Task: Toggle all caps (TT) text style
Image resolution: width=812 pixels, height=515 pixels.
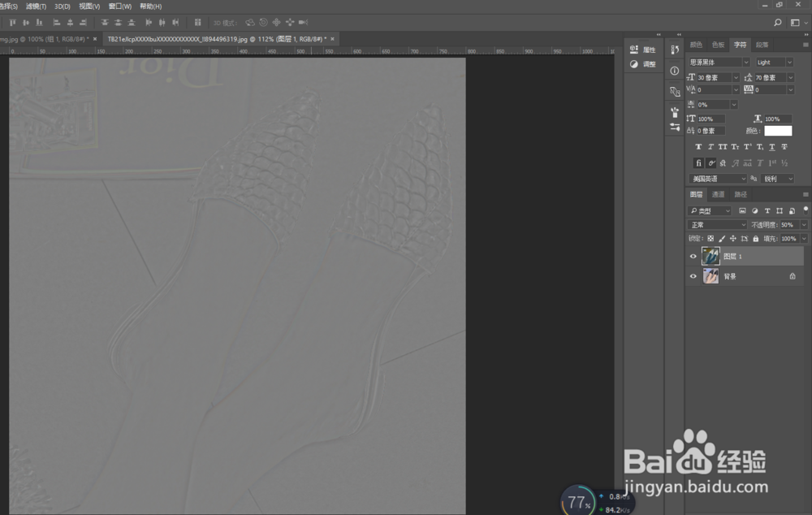Action: pyautogui.click(x=723, y=147)
